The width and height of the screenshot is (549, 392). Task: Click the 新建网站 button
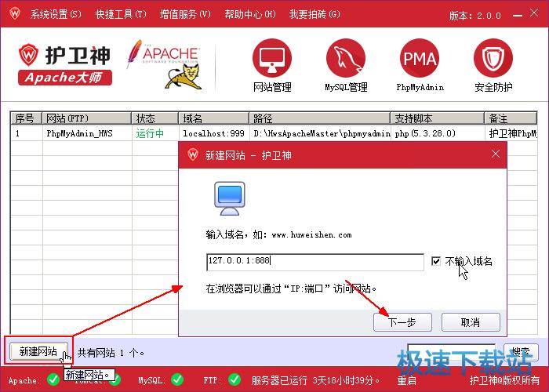(38, 351)
